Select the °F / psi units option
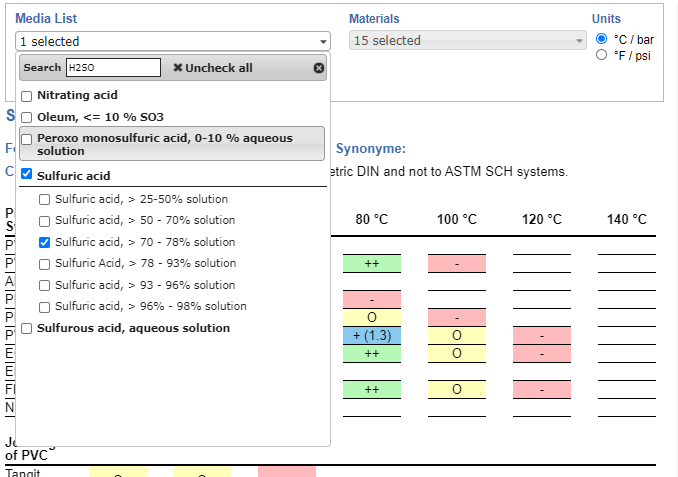The image size is (678, 477). (x=602, y=55)
